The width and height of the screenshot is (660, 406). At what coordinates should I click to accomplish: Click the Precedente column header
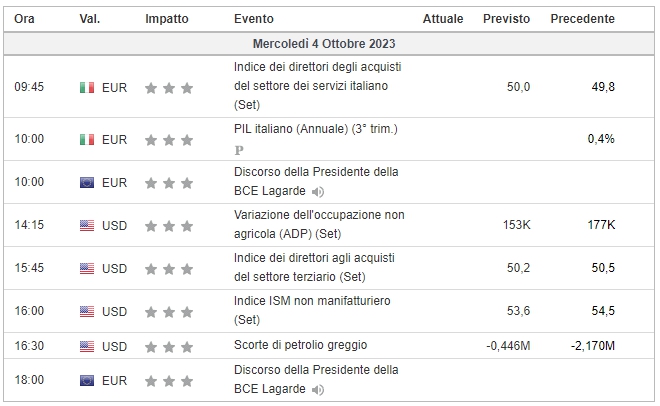(x=583, y=19)
